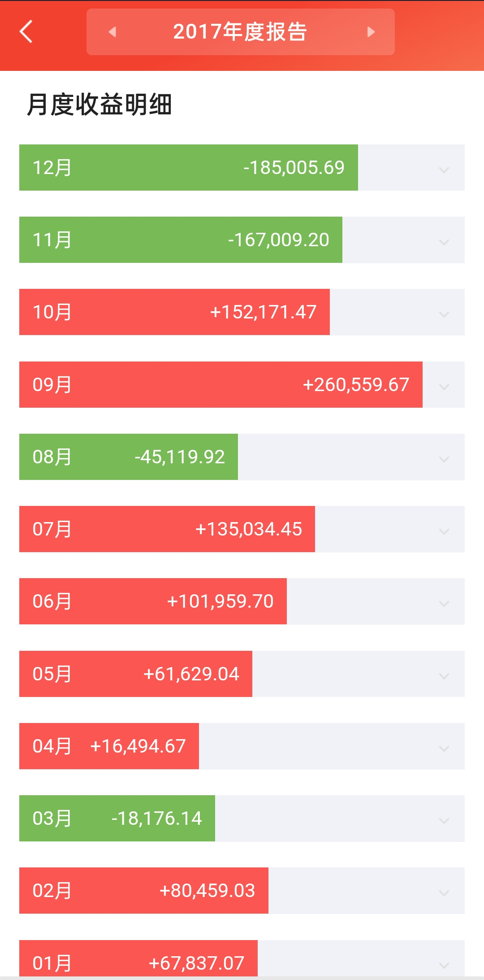Go to previous year report arrow

point(112,32)
